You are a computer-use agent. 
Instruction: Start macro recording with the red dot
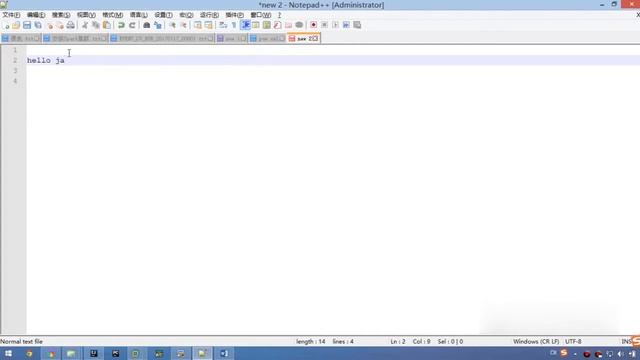click(x=313, y=25)
